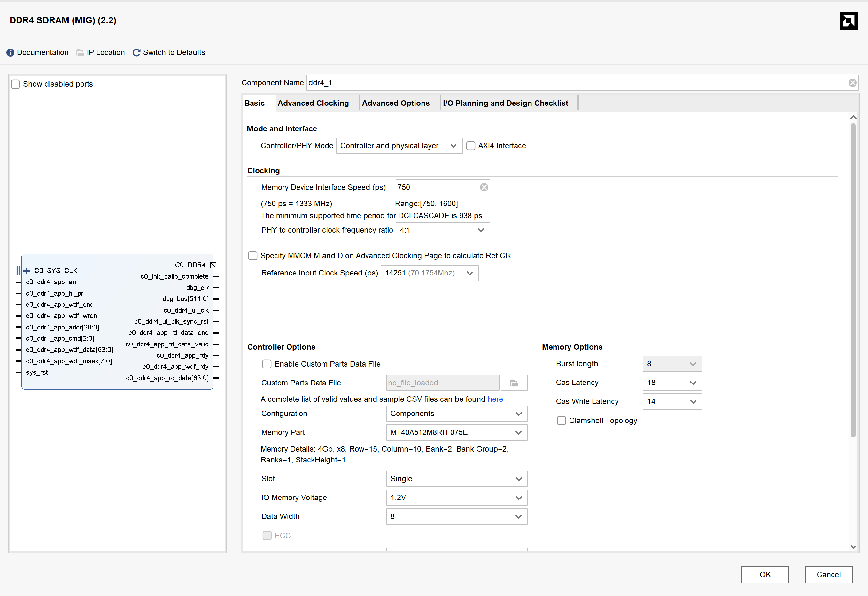
Task: Open the IO Memory Voltage dropdown
Action: point(456,498)
